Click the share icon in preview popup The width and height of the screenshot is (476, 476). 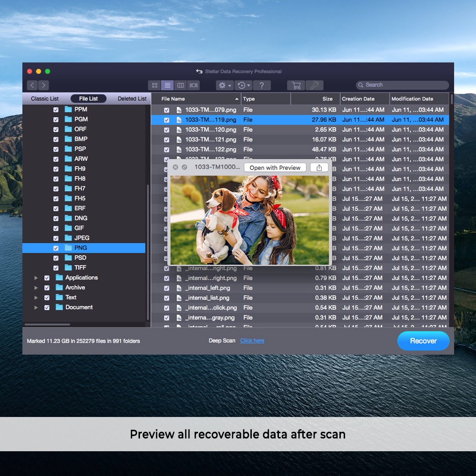[319, 168]
